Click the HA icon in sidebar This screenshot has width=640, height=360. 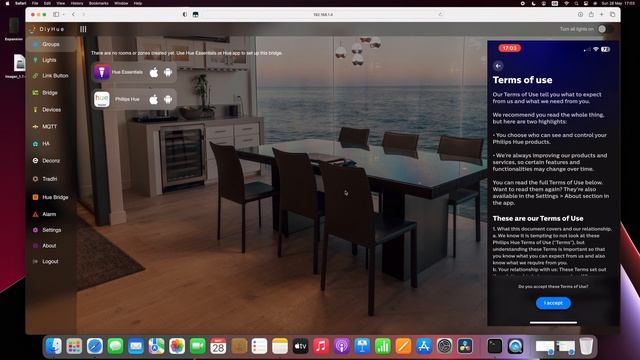coord(36,144)
